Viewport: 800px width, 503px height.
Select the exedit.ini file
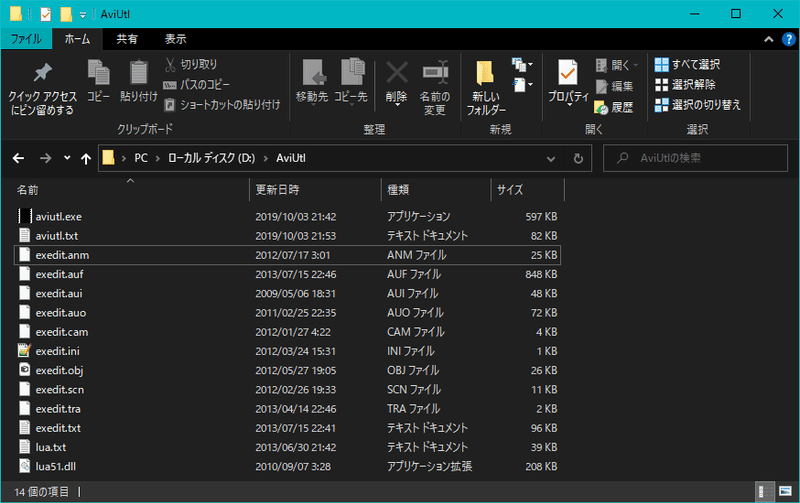287,351
